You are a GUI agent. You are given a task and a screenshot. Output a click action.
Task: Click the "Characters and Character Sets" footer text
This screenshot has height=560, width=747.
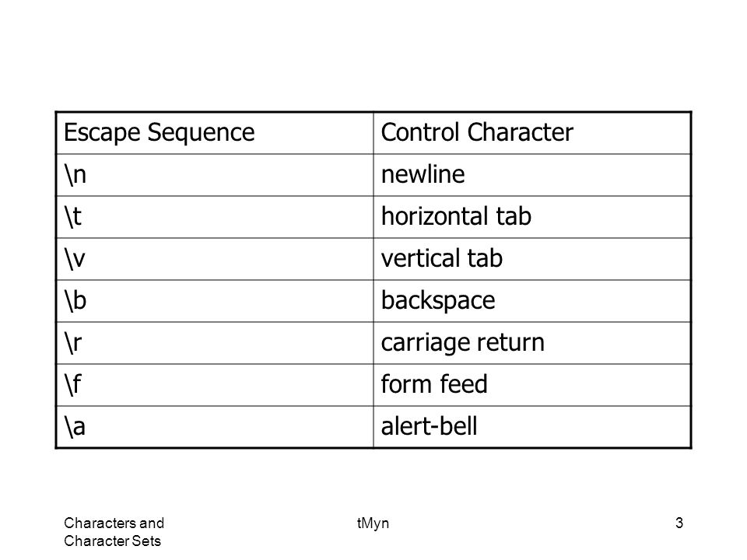(x=114, y=532)
